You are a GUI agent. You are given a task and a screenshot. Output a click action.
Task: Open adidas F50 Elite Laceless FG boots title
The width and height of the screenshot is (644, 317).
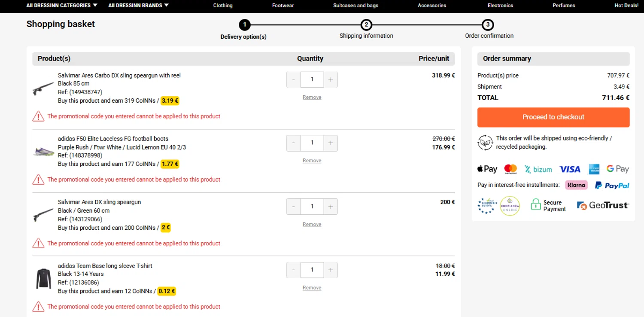pos(113,139)
